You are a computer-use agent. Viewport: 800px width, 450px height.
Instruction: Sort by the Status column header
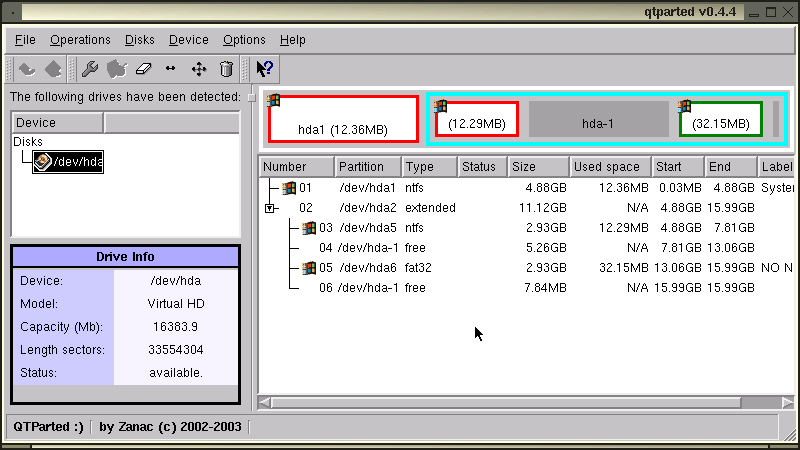[x=482, y=167]
